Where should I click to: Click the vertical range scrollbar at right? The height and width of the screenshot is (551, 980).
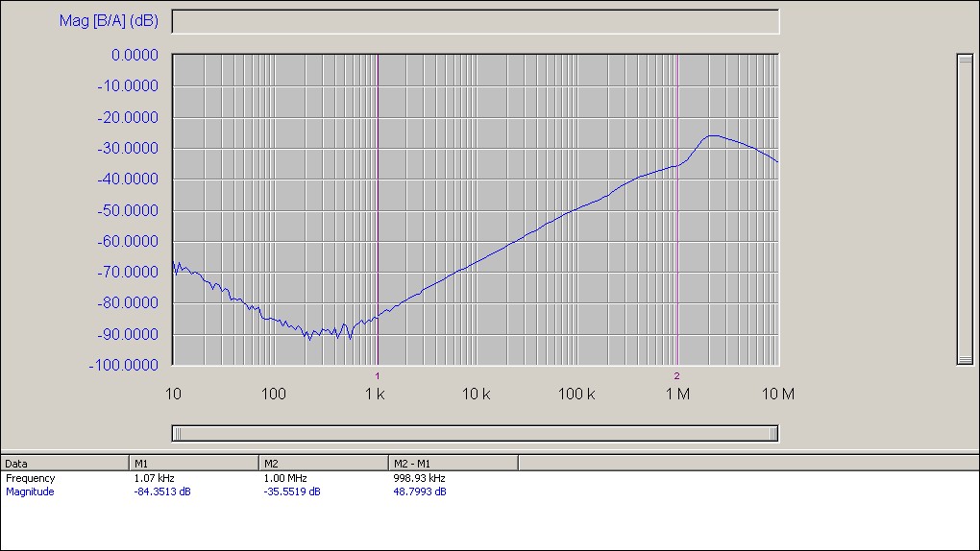click(965, 209)
